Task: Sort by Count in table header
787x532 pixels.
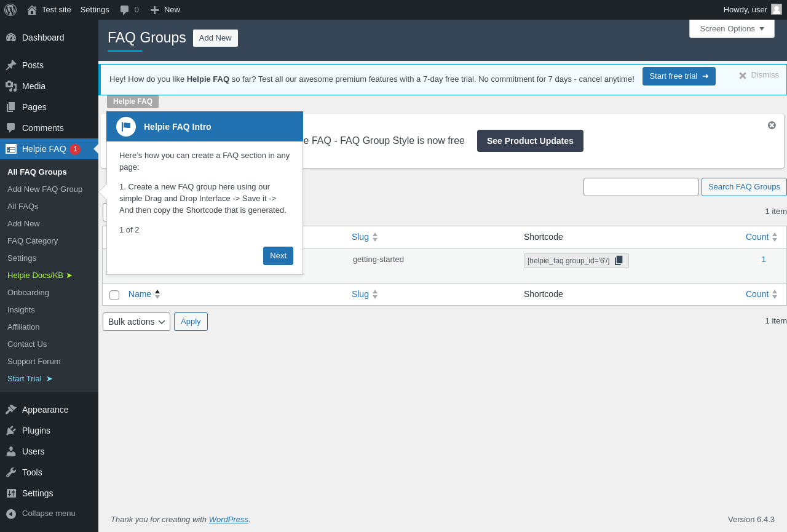Action: point(761,237)
